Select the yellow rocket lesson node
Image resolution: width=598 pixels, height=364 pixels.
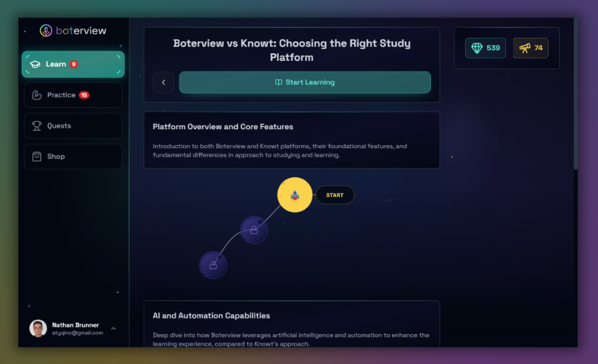click(294, 195)
